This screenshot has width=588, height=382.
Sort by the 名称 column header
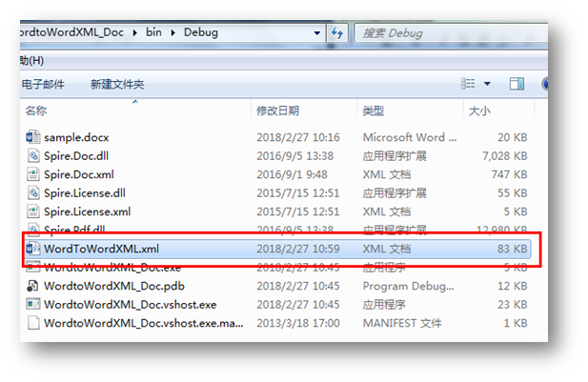click(36, 111)
